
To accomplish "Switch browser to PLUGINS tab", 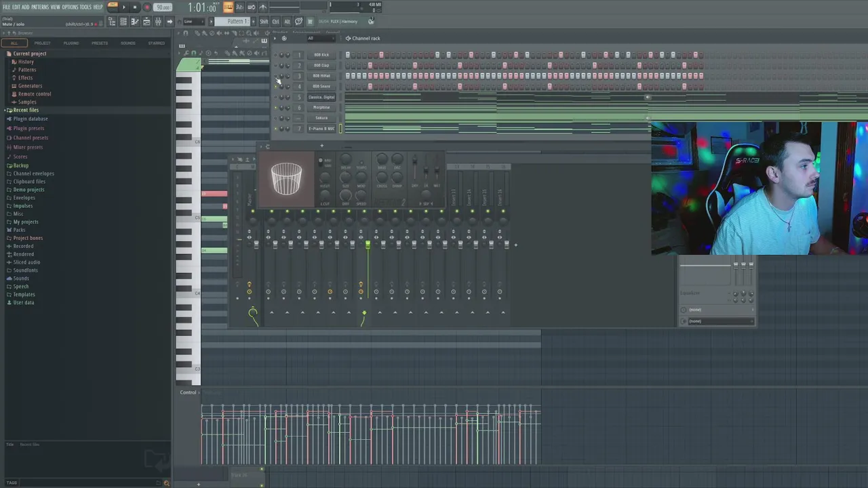I will point(71,43).
